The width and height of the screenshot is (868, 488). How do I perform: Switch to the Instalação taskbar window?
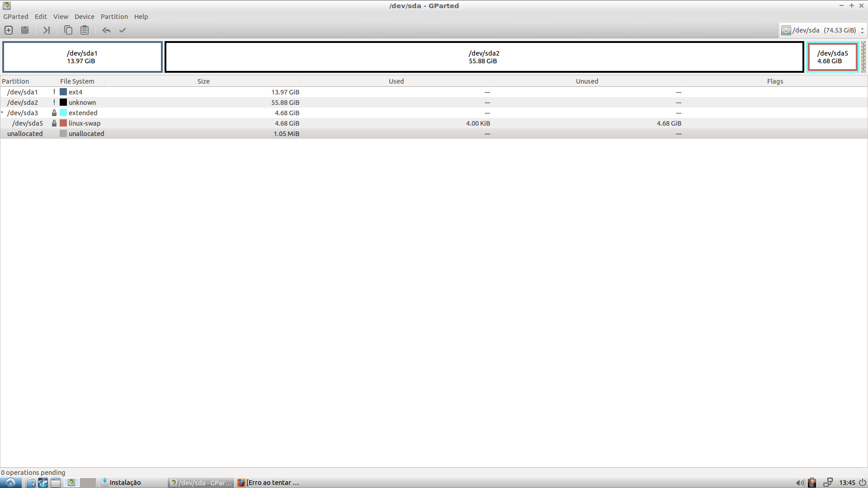[133, 483]
